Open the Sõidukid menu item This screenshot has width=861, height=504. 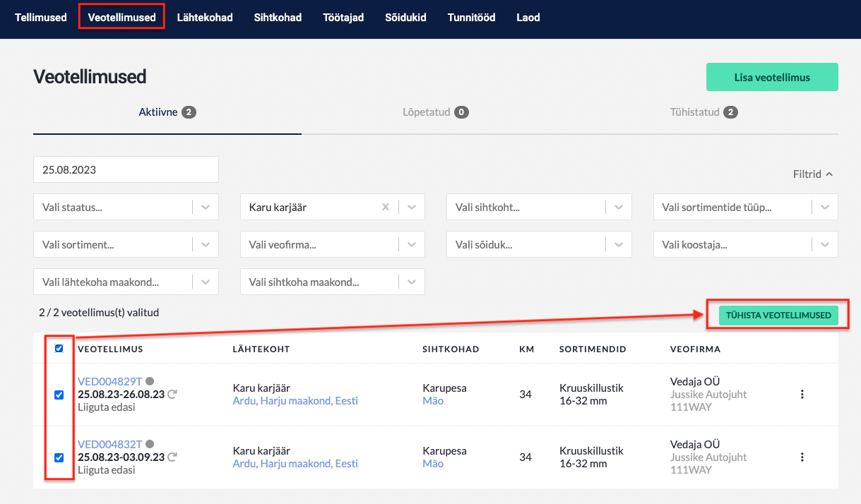(405, 17)
